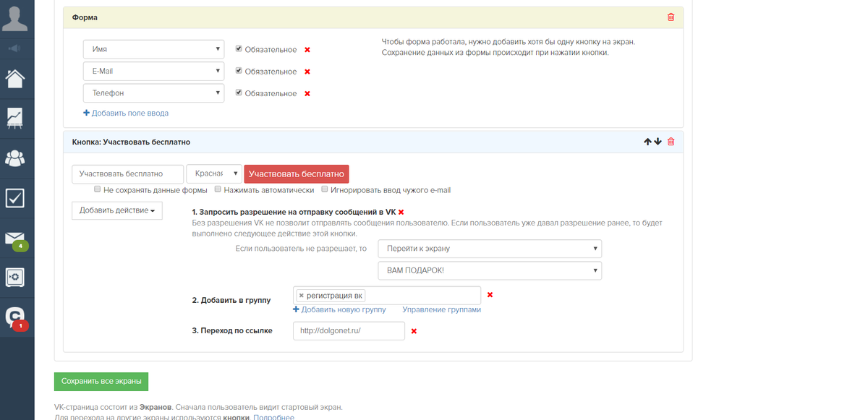Open the Красная button color dropdown
Image resolution: width=868 pixels, height=420 pixels.
pos(214,173)
